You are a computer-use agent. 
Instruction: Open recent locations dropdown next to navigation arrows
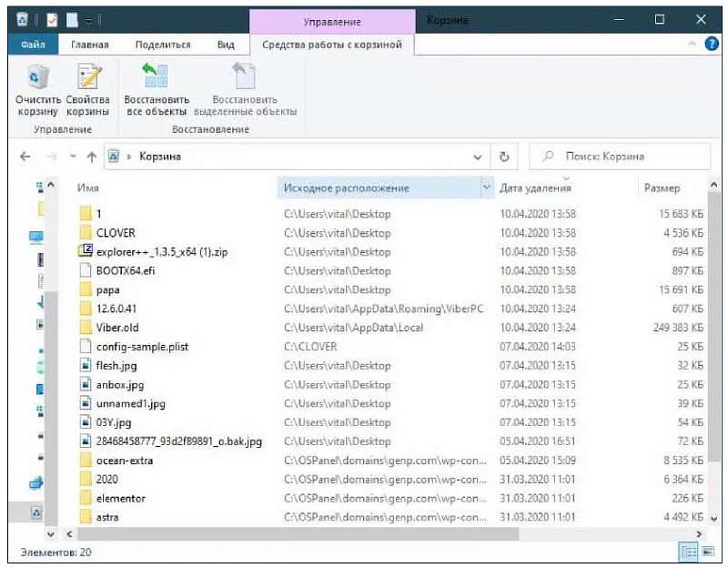pyautogui.click(x=73, y=157)
